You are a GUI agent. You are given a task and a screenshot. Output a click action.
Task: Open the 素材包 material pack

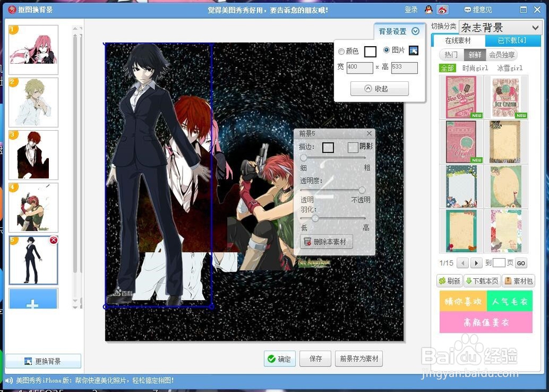(x=519, y=281)
